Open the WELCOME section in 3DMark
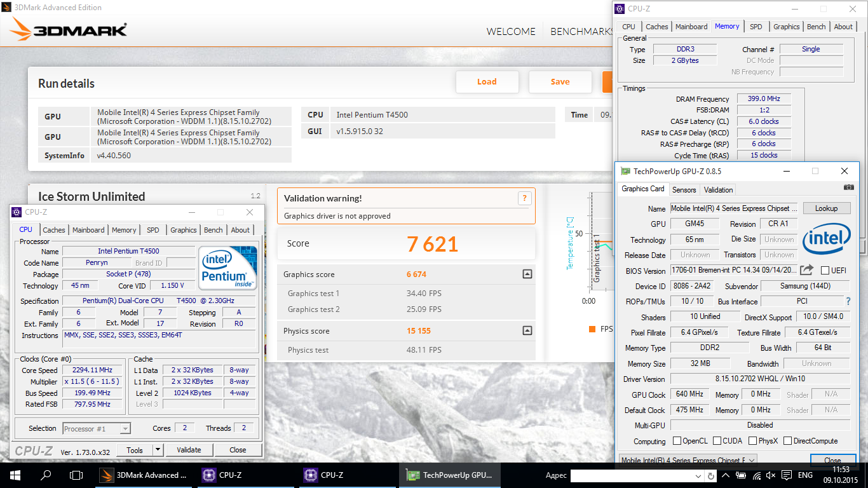 point(511,31)
